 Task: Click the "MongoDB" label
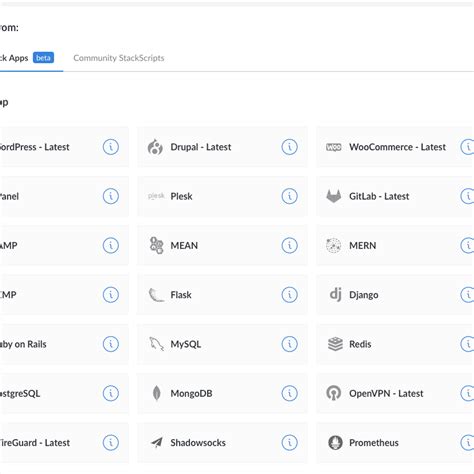tap(191, 393)
